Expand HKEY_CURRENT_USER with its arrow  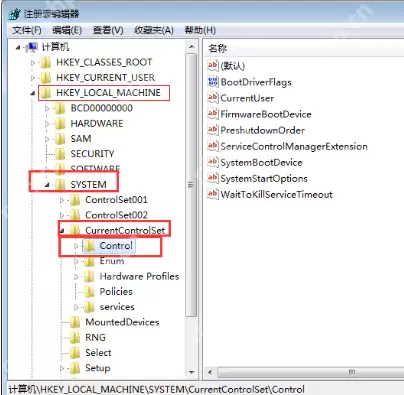[33, 78]
